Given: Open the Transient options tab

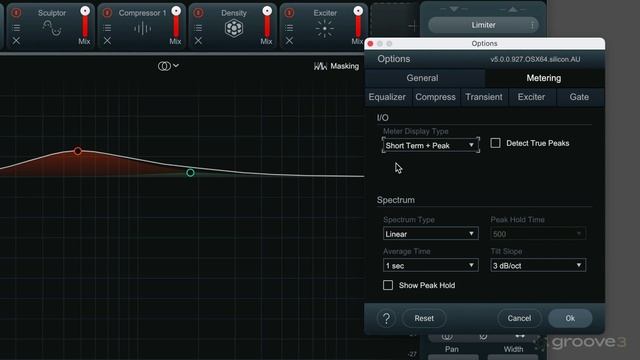Looking at the screenshot, I should pyautogui.click(x=484, y=97).
